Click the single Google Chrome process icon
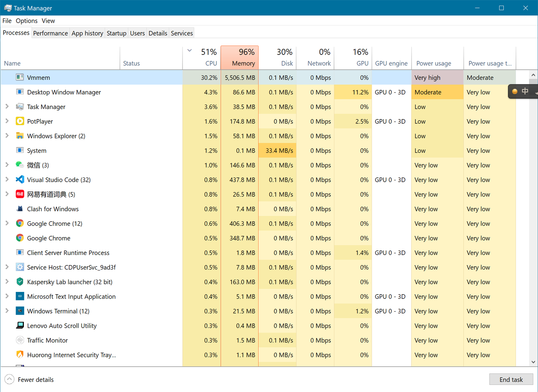 pos(20,238)
